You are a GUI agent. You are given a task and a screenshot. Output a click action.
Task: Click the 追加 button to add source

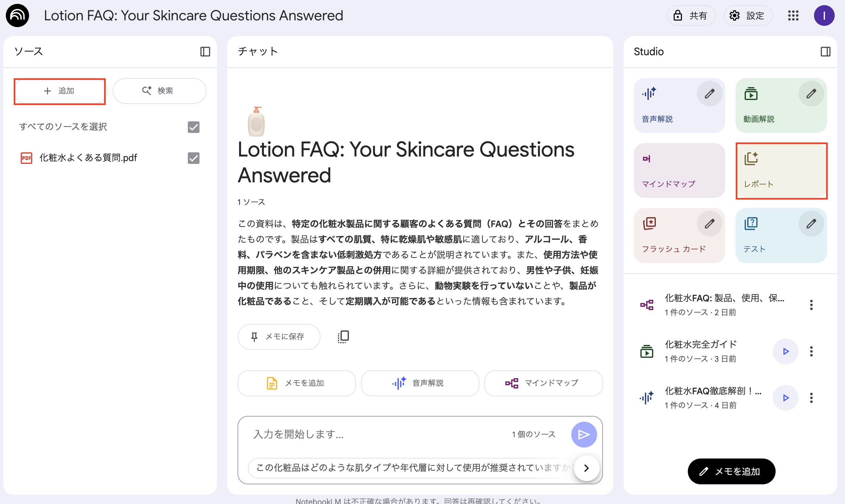click(x=59, y=91)
